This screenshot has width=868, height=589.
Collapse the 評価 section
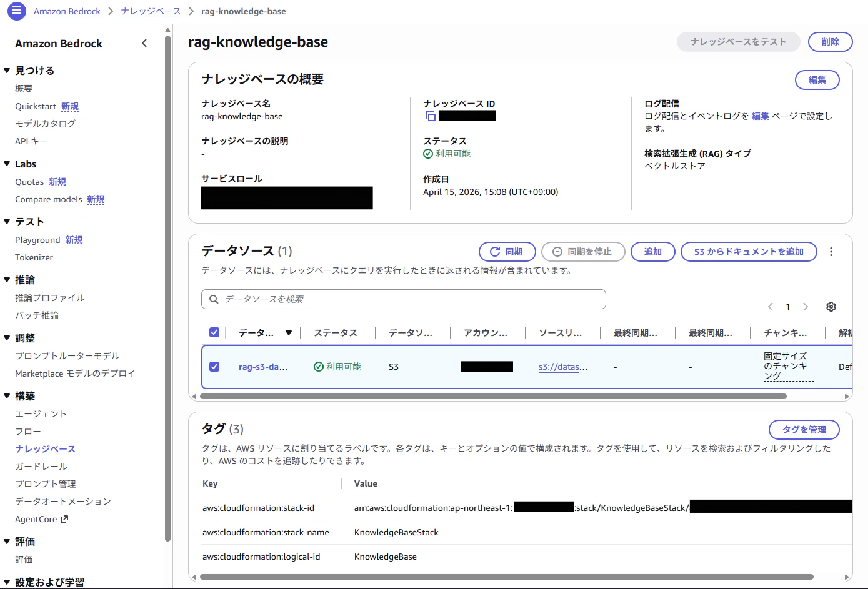[x=7, y=542]
